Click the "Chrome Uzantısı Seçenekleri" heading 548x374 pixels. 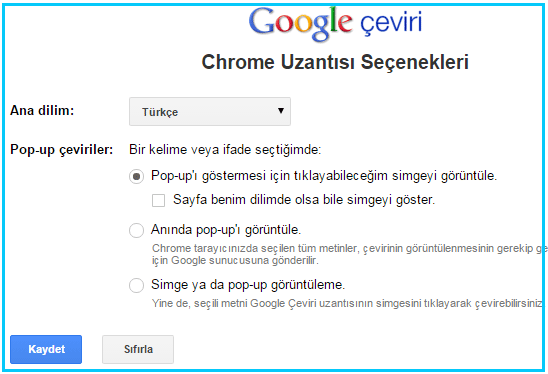(335, 62)
